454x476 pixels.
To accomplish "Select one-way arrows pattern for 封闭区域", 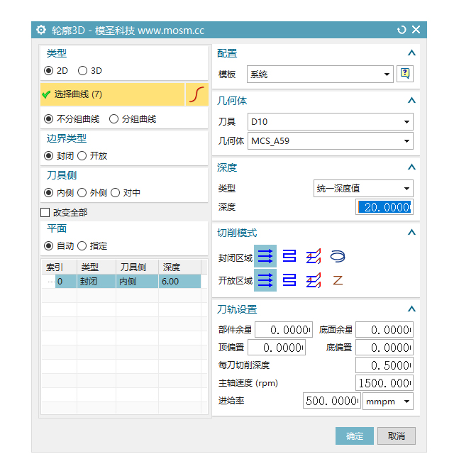I will (x=265, y=256).
